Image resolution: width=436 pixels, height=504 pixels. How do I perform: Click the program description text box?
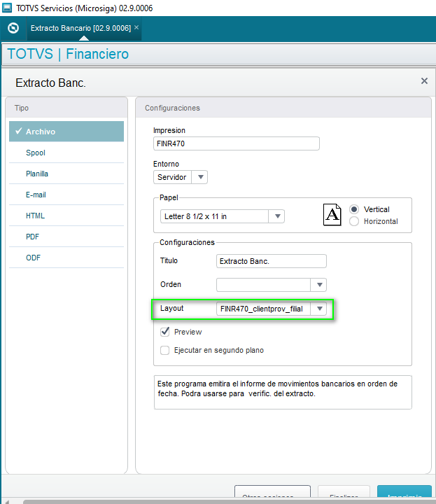(283, 392)
